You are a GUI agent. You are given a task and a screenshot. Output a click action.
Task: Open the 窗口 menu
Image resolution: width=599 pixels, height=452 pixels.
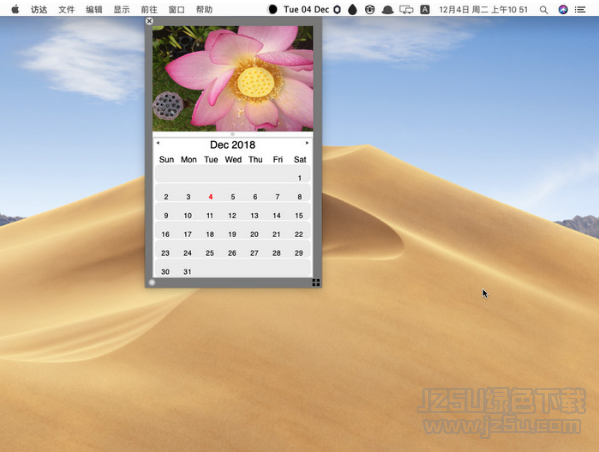click(176, 10)
